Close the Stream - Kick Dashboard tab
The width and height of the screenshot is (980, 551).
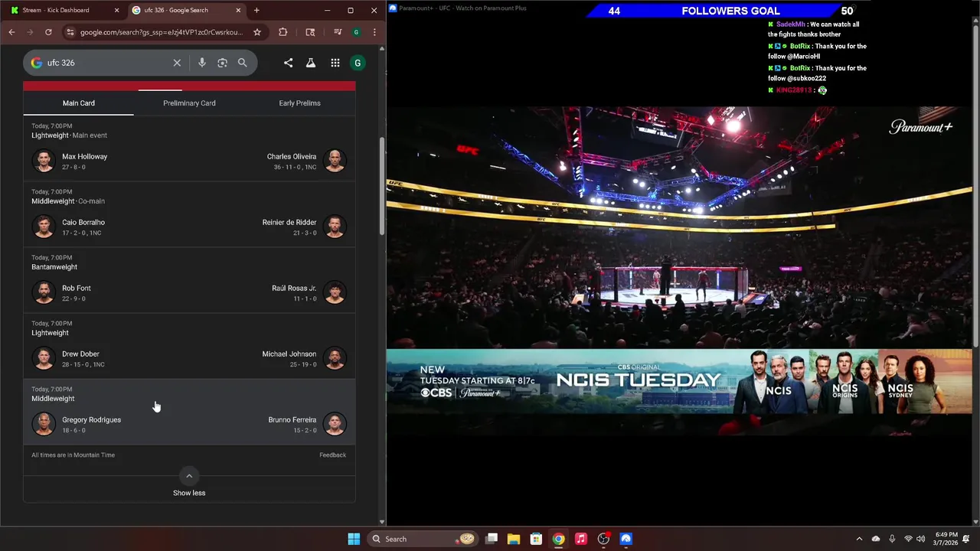(116, 11)
